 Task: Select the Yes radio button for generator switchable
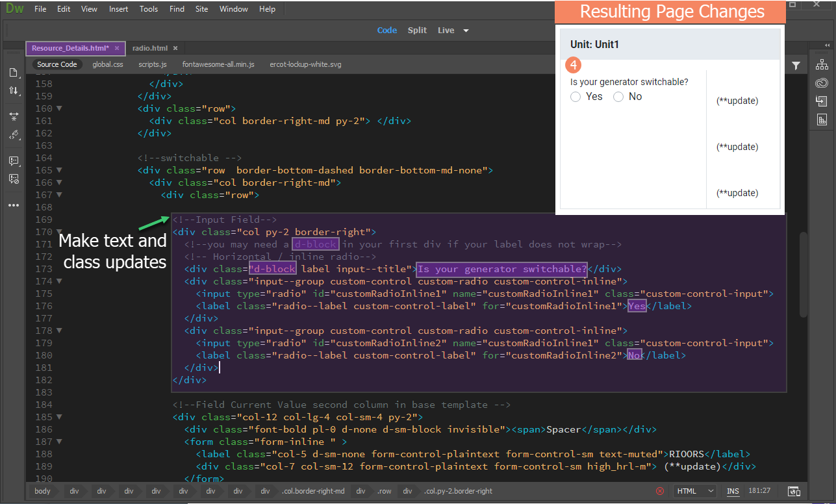tap(576, 96)
